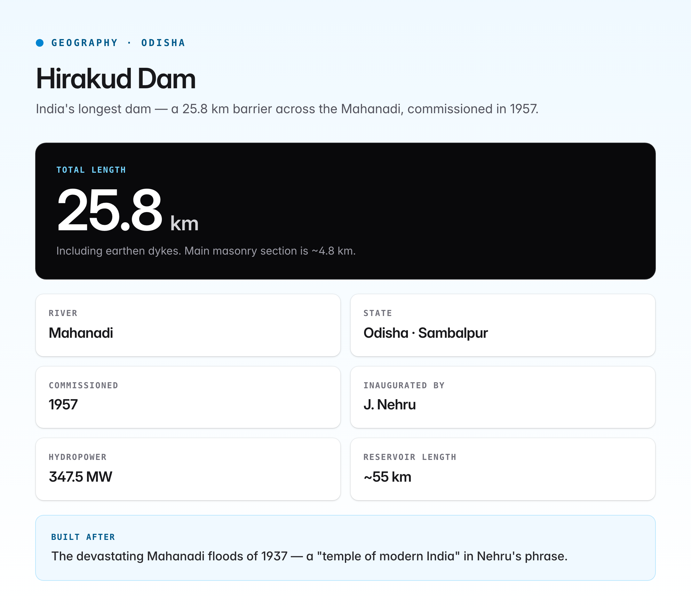Click the INAUGURATED BY label
Screen dimensions: 691x616
point(404,385)
